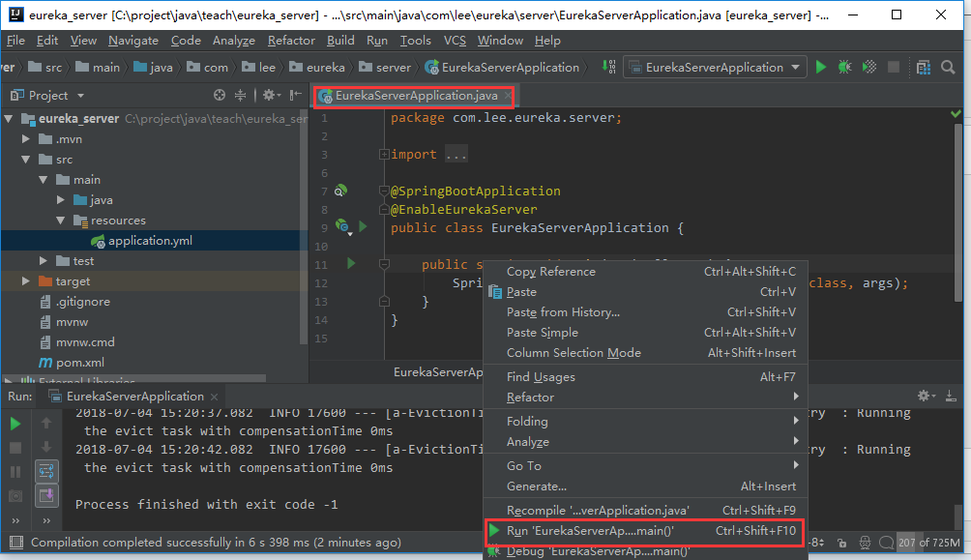Expand the java folder in the tree

61,199
